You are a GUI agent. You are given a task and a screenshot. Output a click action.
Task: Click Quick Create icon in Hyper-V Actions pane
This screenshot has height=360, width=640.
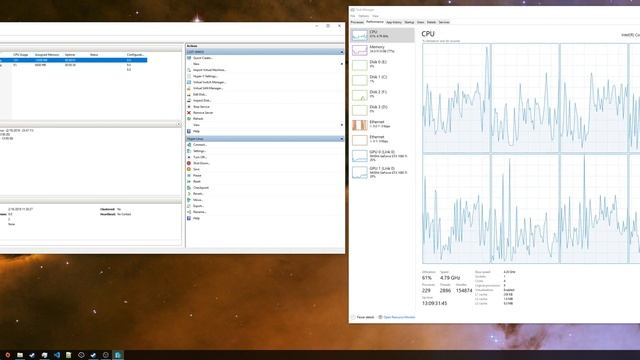(x=189, y=58)
